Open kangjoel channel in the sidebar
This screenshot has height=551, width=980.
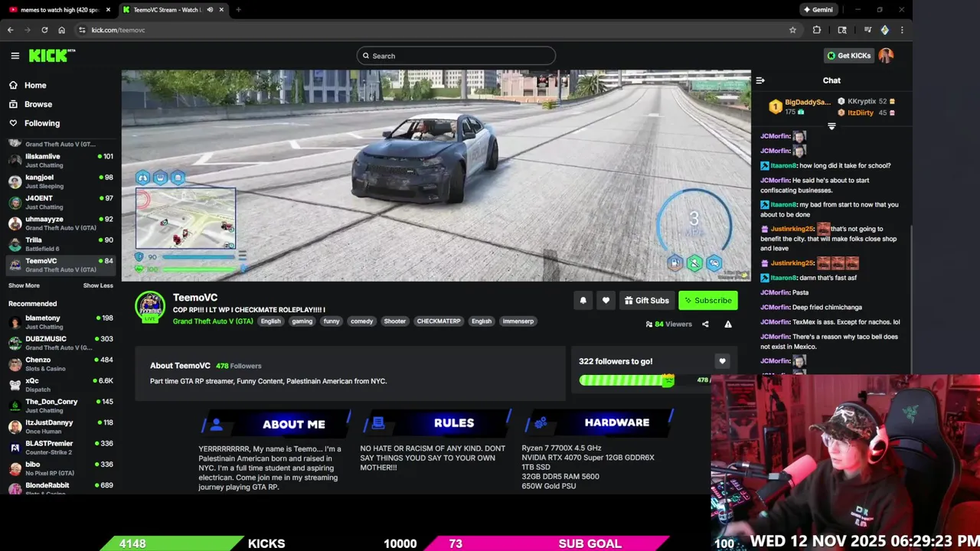tap(60, 181)
